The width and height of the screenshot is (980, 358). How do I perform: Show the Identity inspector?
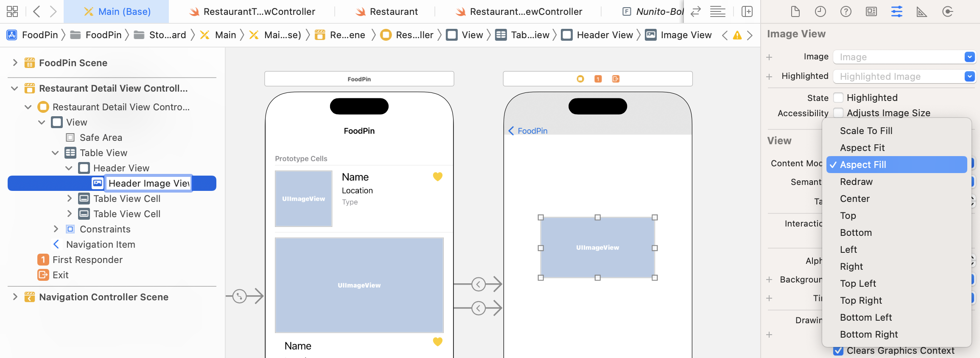pyautogui.click(x=871, y=11)
